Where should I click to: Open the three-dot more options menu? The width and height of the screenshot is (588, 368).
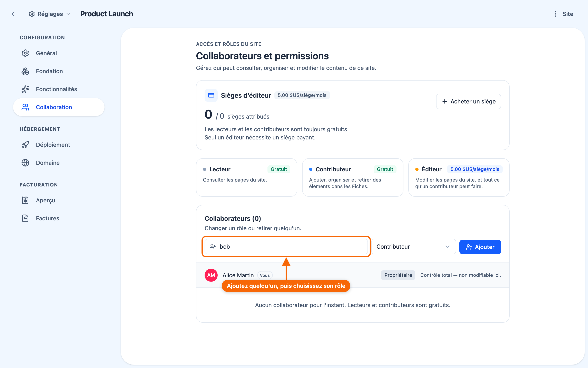coord(556,14)
